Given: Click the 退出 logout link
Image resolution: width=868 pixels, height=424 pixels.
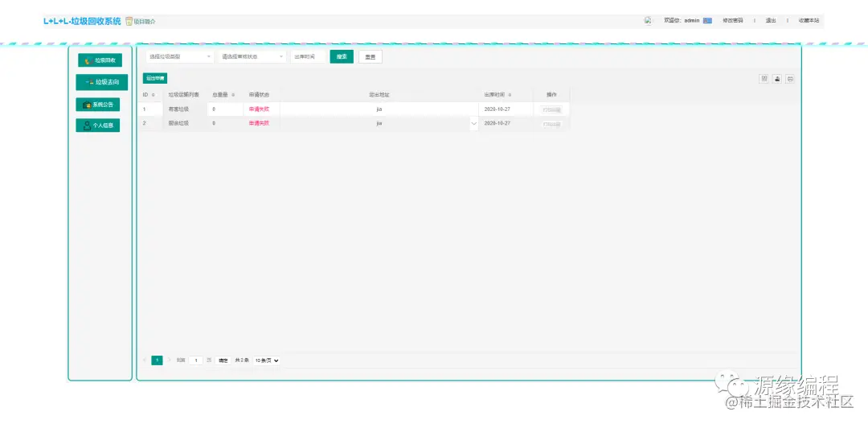Looking at the screenshot, I should tap(771, 20).
